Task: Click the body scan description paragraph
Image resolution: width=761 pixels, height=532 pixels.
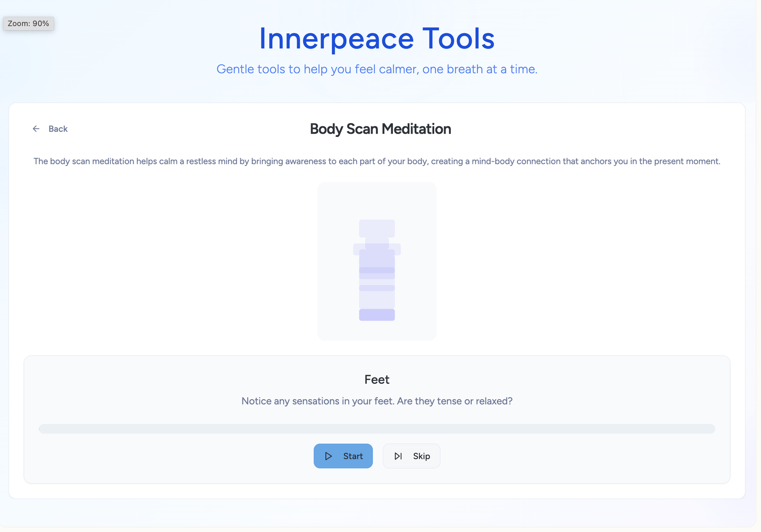Action: [x=377, y=161]
